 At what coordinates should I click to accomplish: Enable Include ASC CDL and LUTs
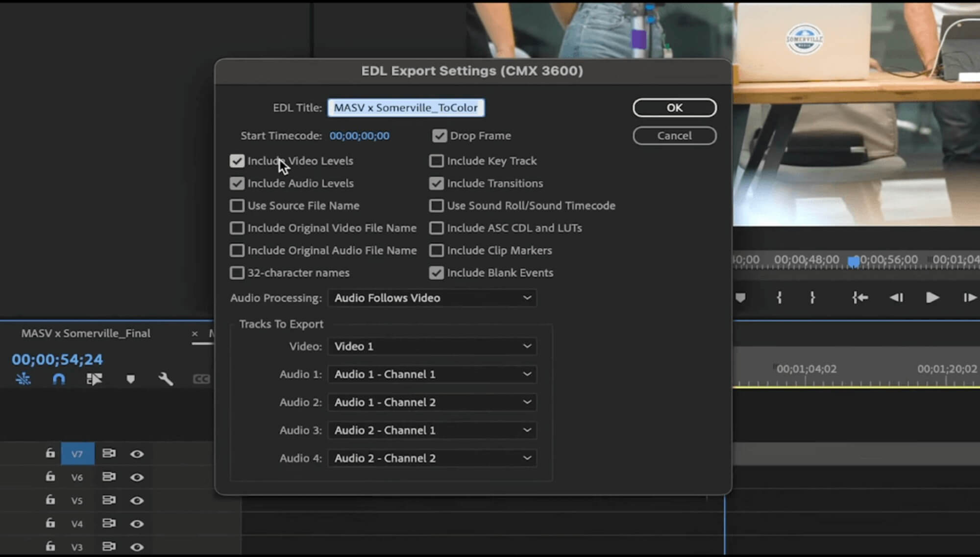[436, 228]
